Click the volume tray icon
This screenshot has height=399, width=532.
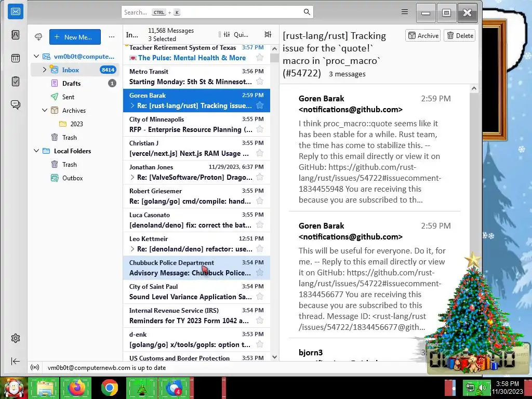coord(481,388)
